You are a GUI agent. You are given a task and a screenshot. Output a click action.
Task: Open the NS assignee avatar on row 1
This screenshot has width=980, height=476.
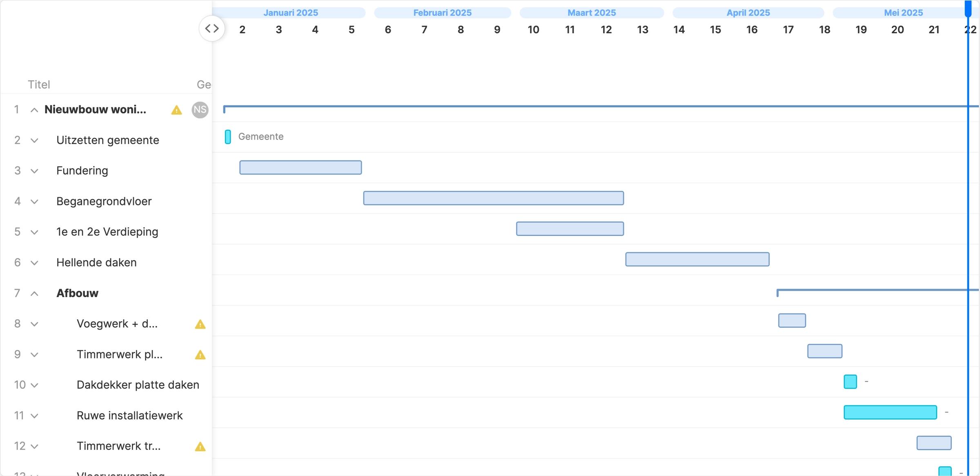(x=200, y=110)
